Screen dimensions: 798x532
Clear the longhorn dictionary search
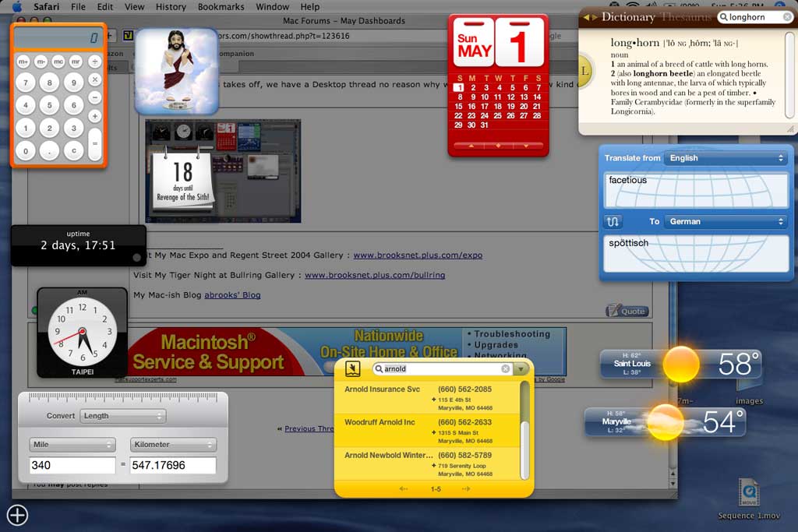click(x=787, y=17)
